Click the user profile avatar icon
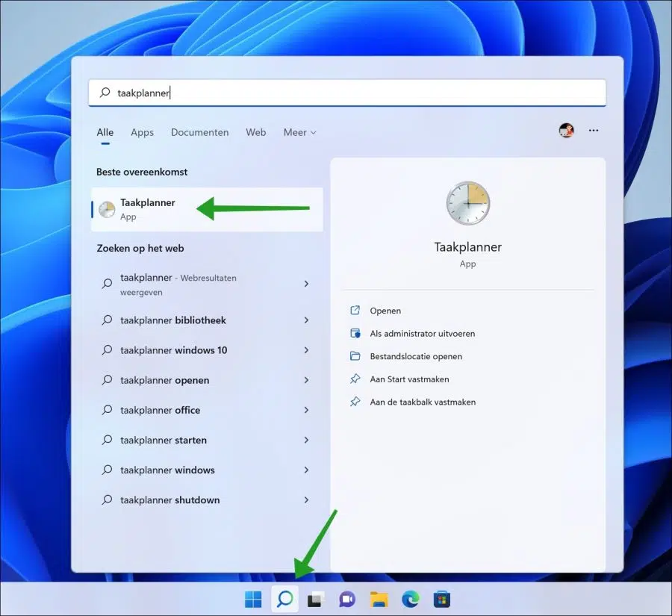 coord(566,131)
